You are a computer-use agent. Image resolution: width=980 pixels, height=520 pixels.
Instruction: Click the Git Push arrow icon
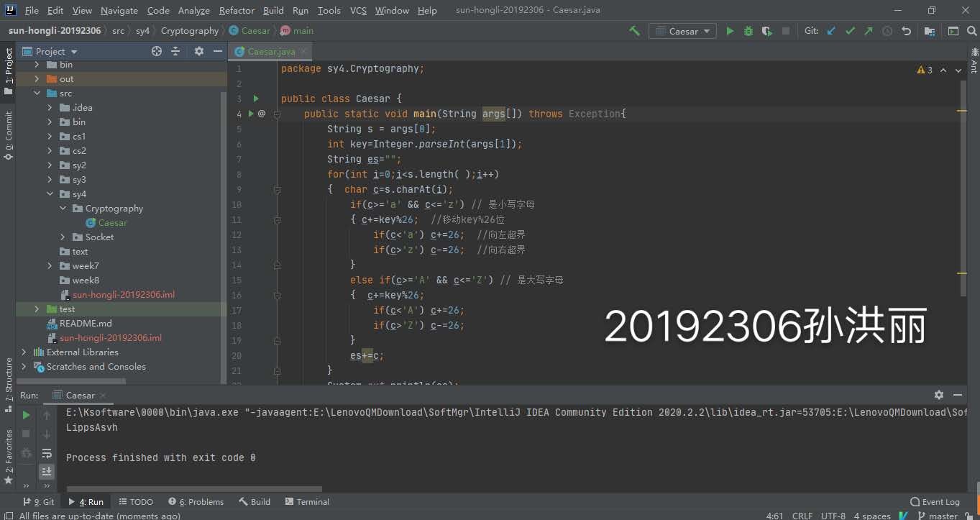[869, 31]
